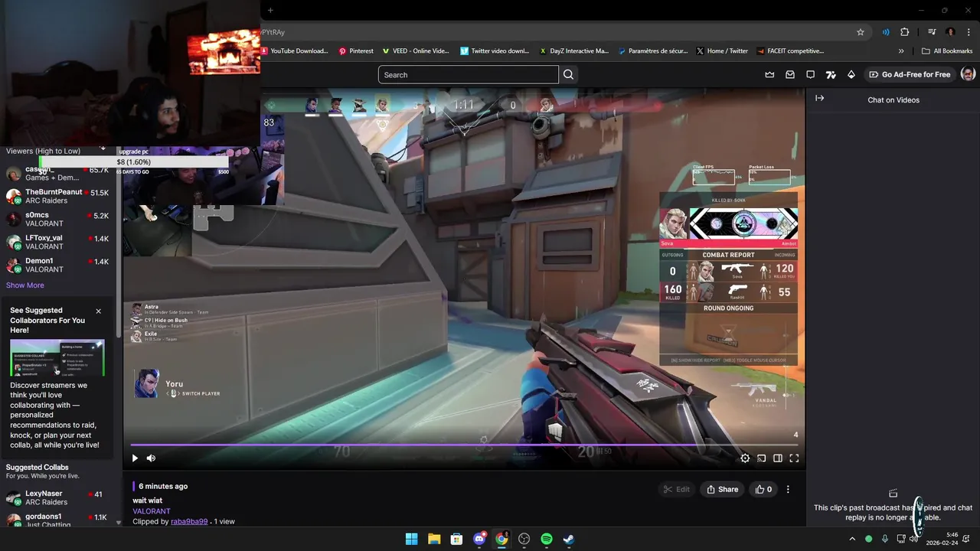
Task: Open OBS Studio from taskbar
Action: pos(524,539)
